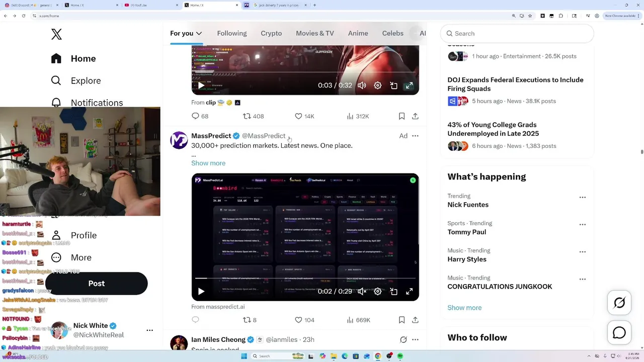644x362 pixels.
Task: Open the more options on MassPredict ad
Action: (415, 136)
